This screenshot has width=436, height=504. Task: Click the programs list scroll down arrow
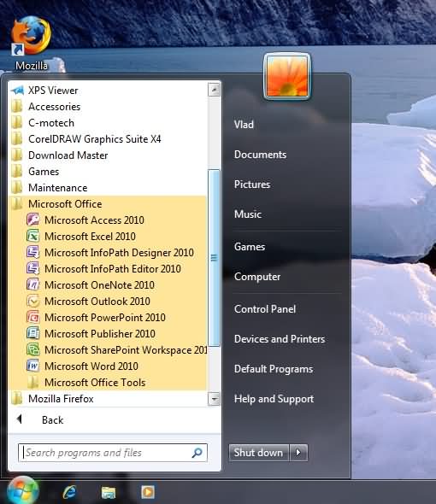214,399
